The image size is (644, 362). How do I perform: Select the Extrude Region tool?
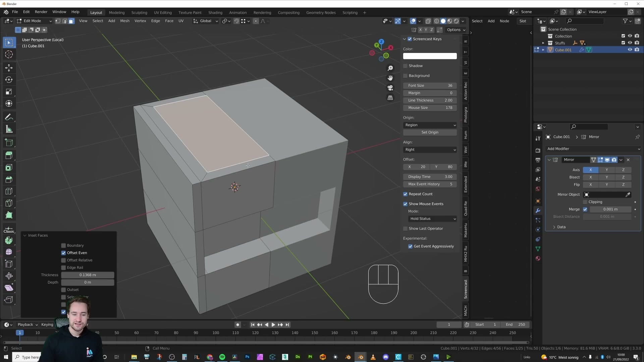[9, 156]
